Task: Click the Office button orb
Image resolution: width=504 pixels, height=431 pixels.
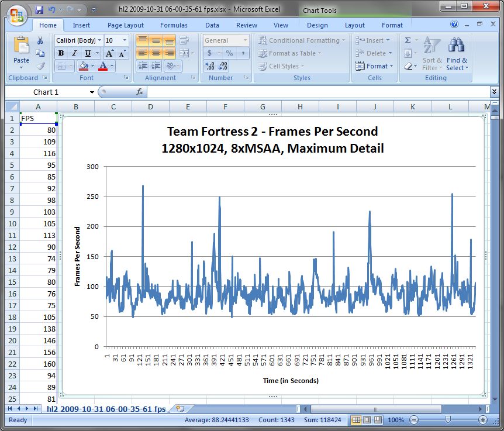Action: point(16,15)
